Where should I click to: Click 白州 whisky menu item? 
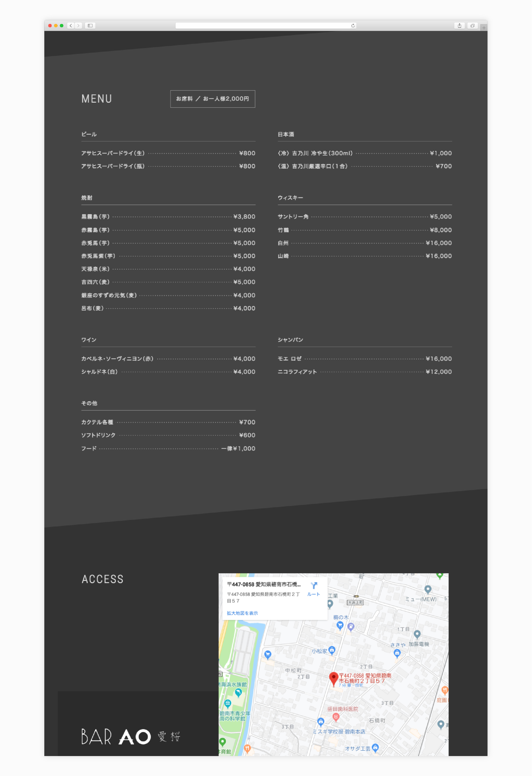tap(365, 243)
